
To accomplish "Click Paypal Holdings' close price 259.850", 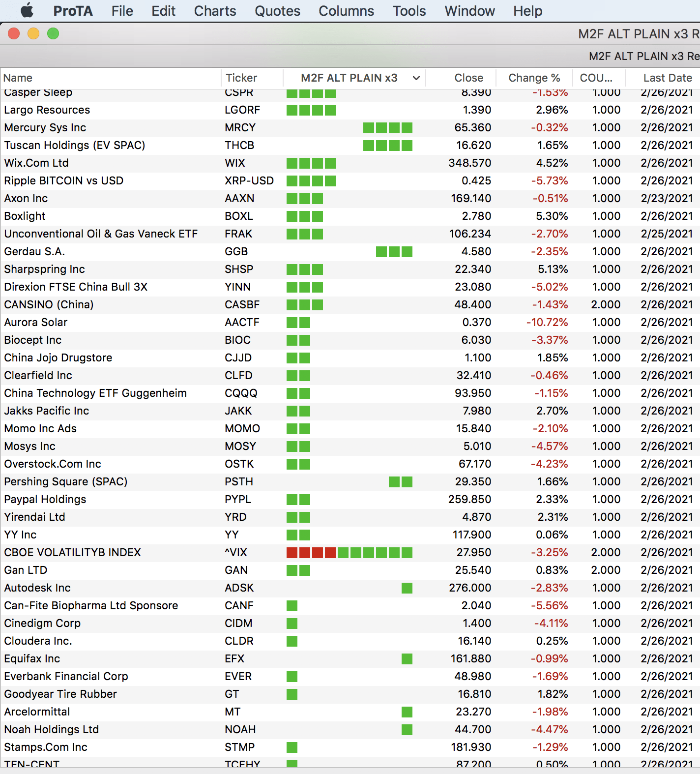I will pos(469,499).
